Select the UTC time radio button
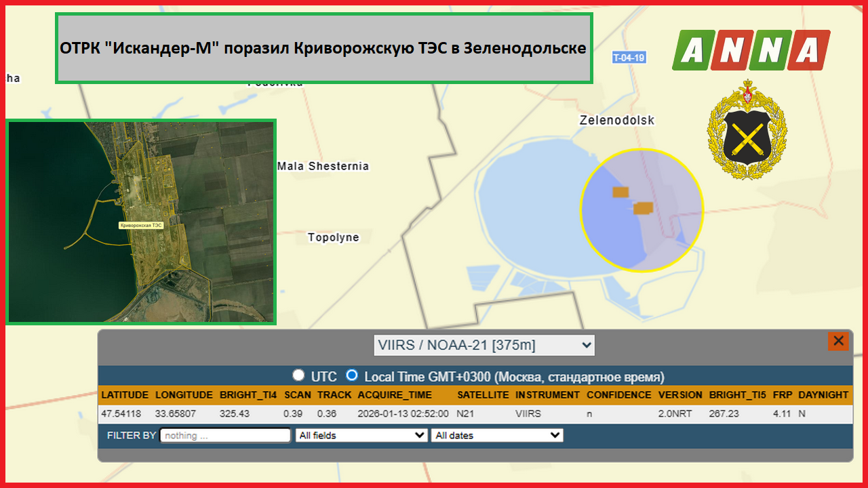The width and height of the screenshot is (868, 488). pyautogui.click(x=298, y=375)
